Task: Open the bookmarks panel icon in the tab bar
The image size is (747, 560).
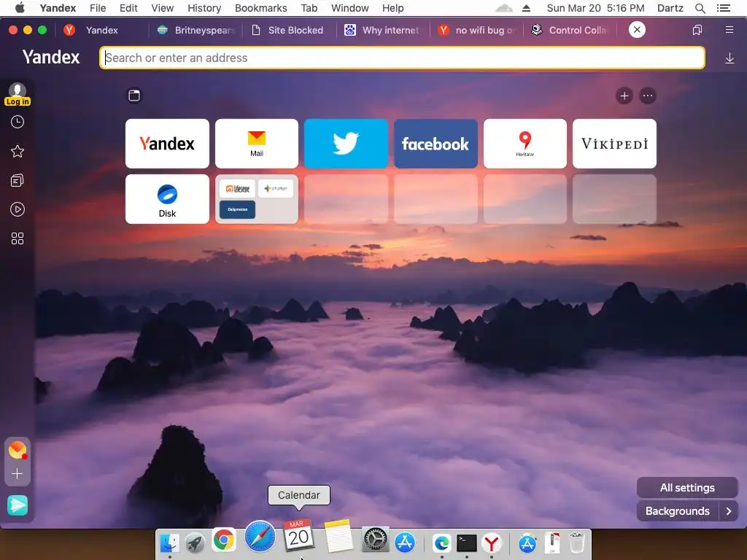Action: pyautogui.click(x=697, y=30)
